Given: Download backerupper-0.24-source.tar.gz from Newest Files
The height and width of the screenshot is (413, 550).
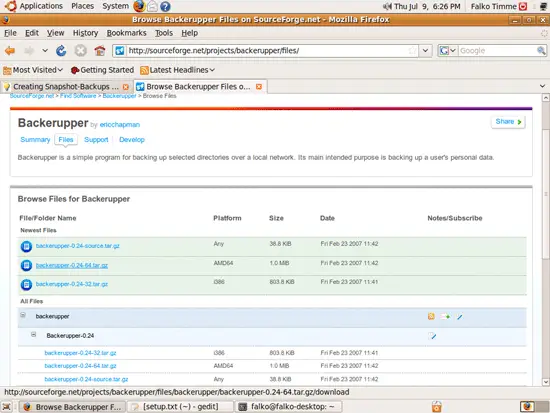Looking at the screenshot, I should (x=78, y=246).
